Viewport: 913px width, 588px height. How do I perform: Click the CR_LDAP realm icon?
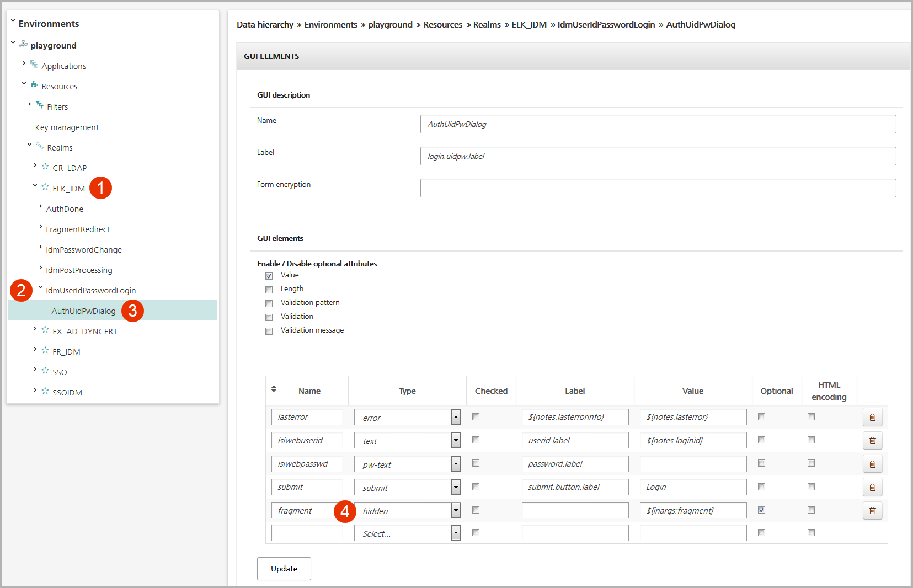click(x=45, y=167)
